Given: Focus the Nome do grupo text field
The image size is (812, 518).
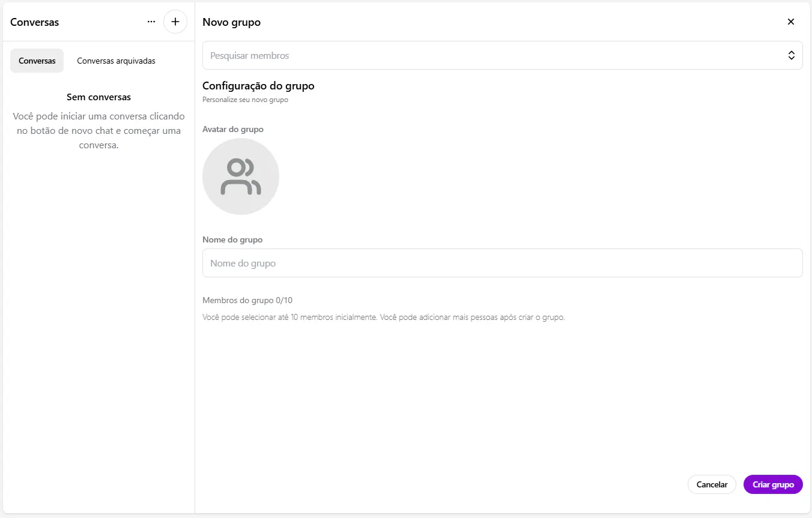Looking at the screenshot, I should pos(502,263).
